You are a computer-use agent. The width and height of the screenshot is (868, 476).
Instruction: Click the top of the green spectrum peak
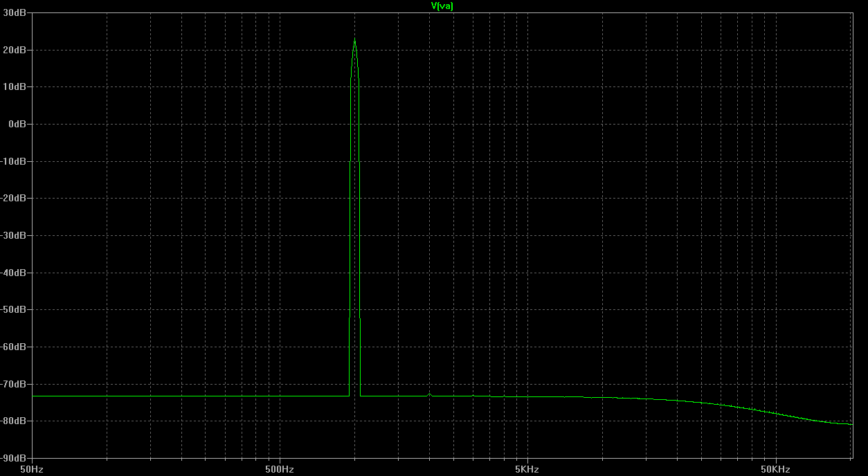354,40
